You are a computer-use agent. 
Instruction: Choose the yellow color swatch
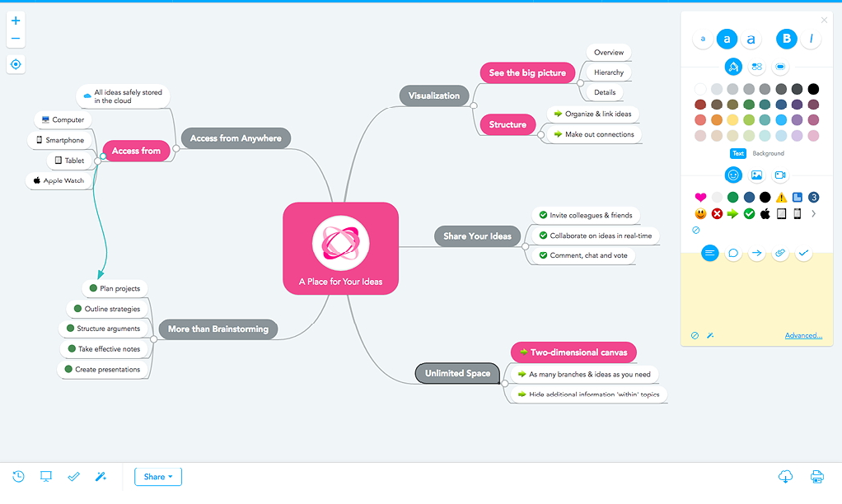point(732,119)
